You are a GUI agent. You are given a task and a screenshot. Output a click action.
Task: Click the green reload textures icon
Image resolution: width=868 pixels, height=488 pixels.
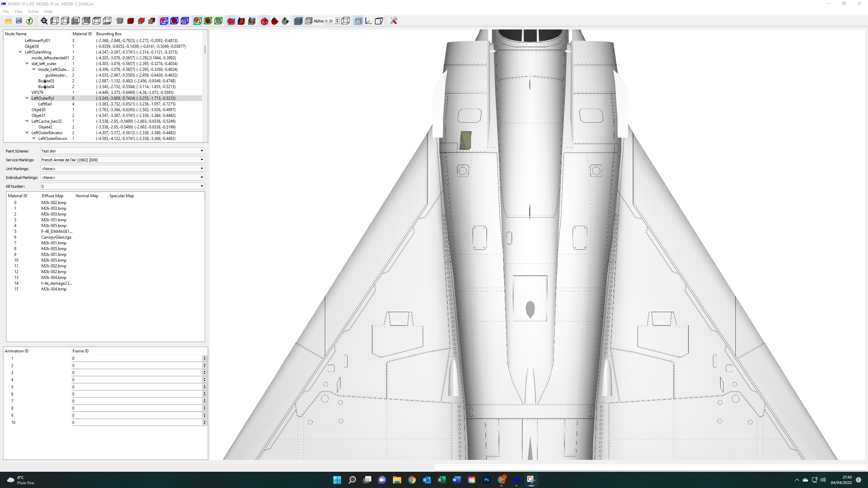(29, 21)
